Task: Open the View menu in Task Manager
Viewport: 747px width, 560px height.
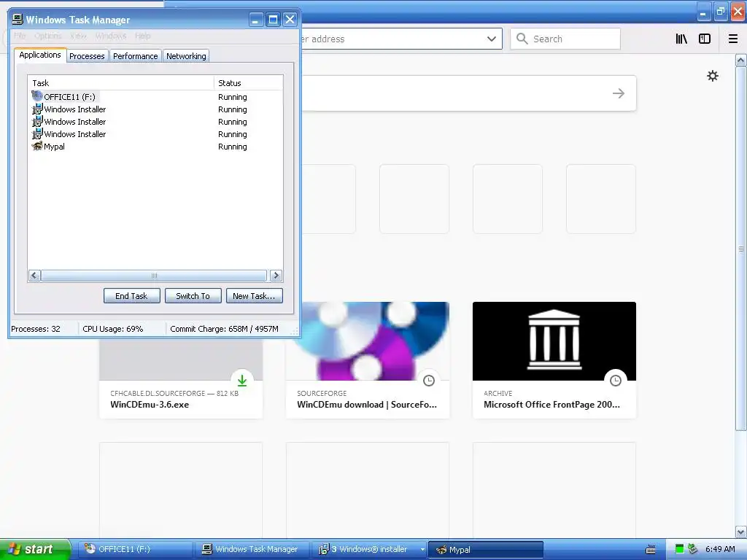Action: pyautogui.click(x=78, y=36)
